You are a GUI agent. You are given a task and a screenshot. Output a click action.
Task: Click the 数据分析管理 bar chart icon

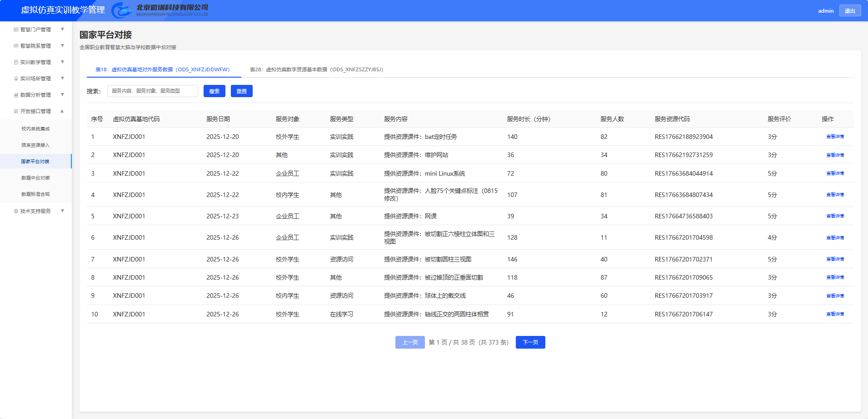pos(16,95)
